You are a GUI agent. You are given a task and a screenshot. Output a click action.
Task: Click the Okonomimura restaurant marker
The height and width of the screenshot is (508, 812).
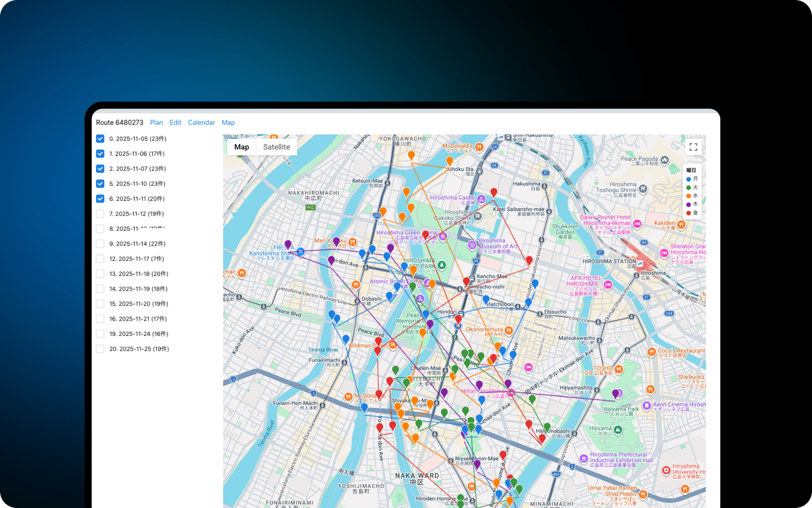point(509,330)
